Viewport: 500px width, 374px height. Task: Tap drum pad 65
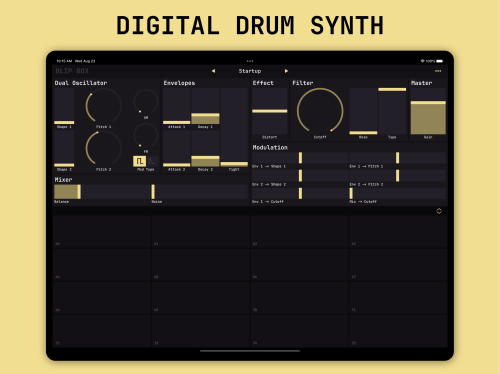click(x=200, y=265)
